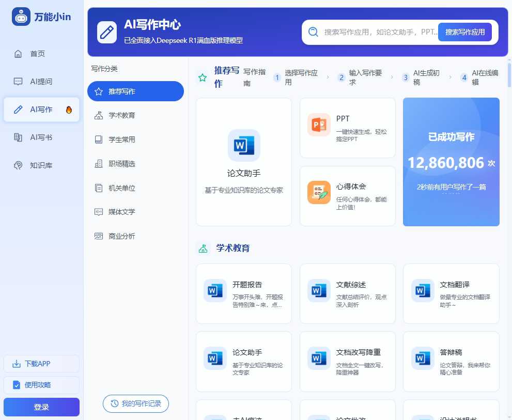Select the AI提问 sidebar icon
This screenshot has height=420, width=512.
[18, 81]
